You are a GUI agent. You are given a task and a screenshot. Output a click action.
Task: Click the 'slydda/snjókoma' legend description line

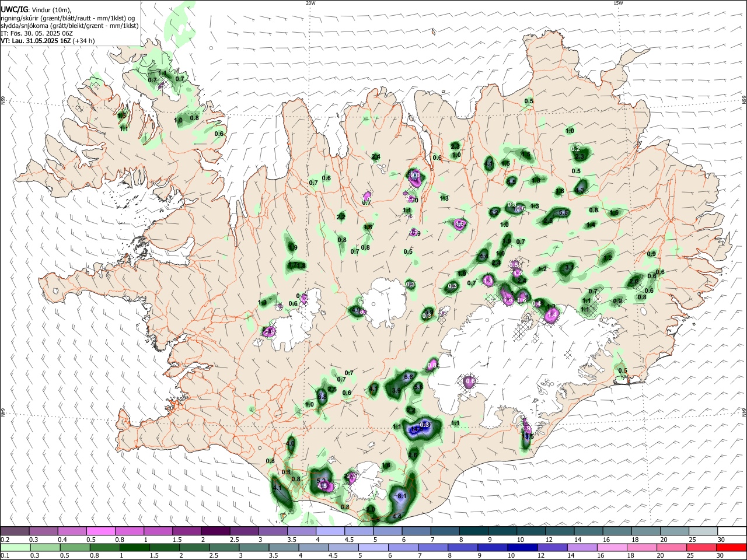(x=69, y=26)
